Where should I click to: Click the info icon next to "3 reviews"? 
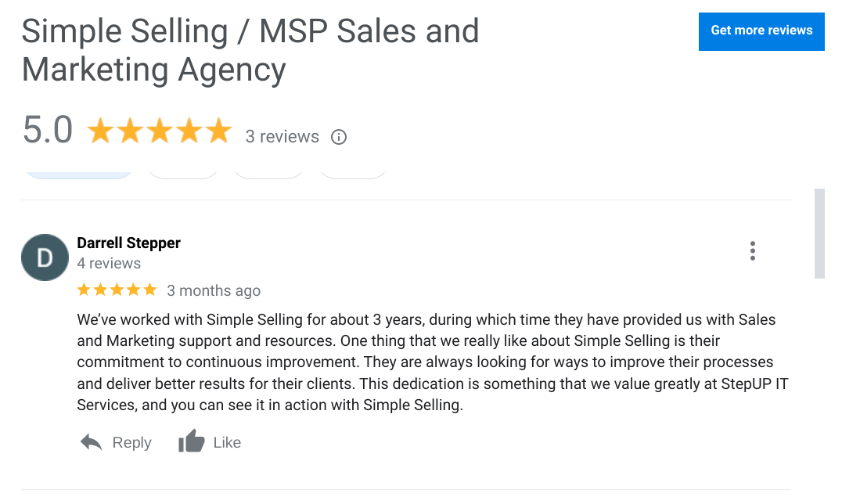(338, 137)
